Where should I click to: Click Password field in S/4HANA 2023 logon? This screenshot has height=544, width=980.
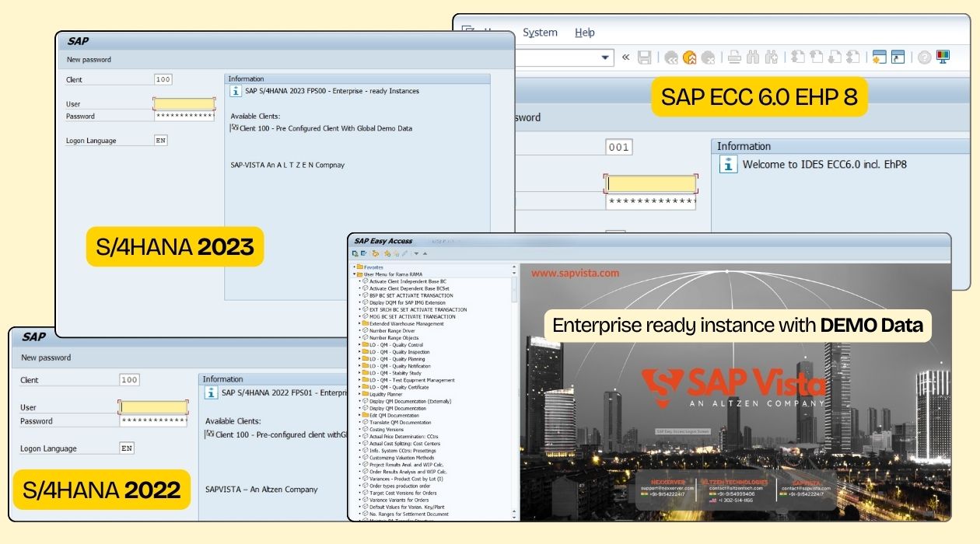pos(184,117)
